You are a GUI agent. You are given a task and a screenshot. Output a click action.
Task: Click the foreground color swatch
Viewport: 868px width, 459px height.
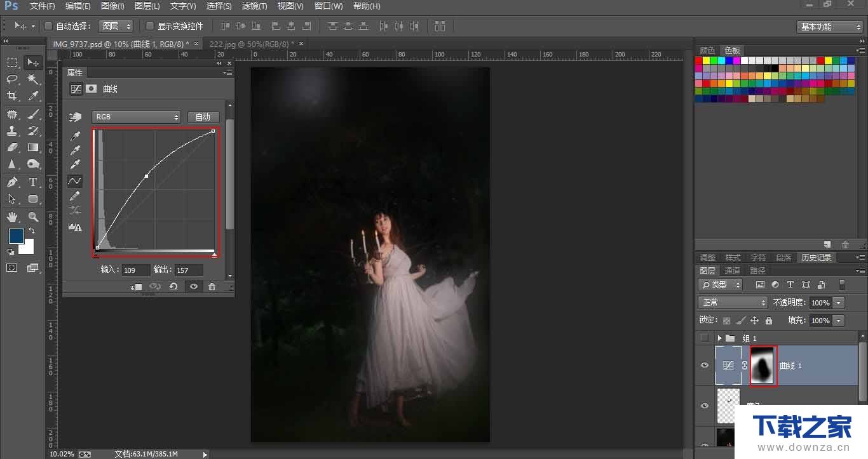(16, 236)
